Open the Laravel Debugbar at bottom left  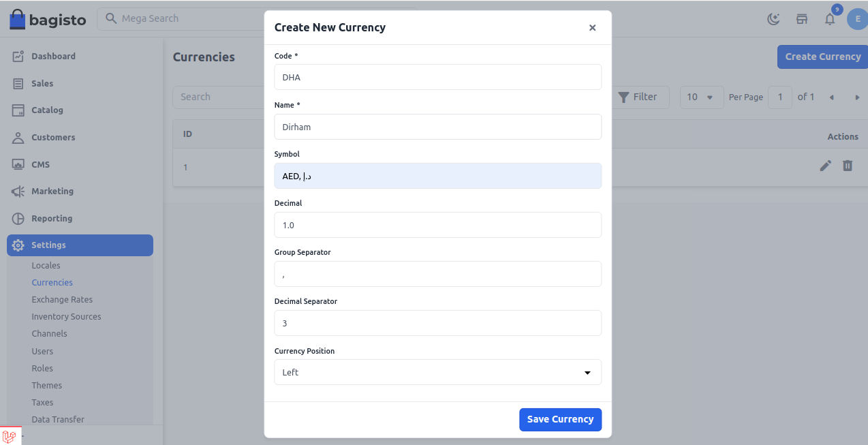coord(10,436)
